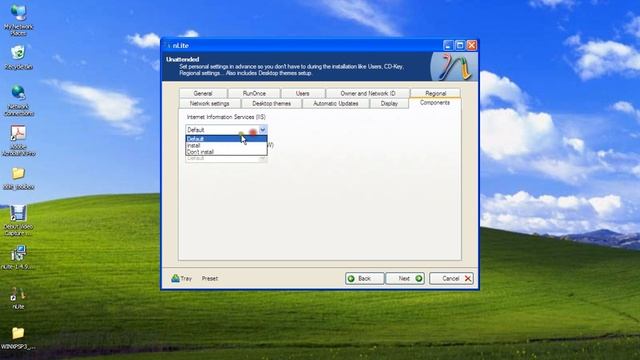This screenshot has width=640, height=360.
Task: Open the nLite 1.4.9 installer icon
Action: coord(18,258)
